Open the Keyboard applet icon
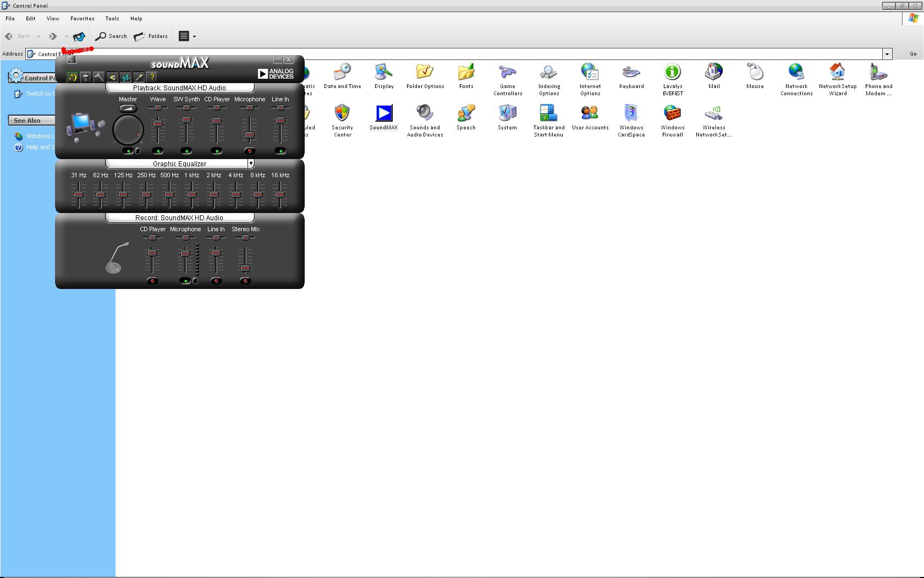924x578 pixels. coord(631,77)
